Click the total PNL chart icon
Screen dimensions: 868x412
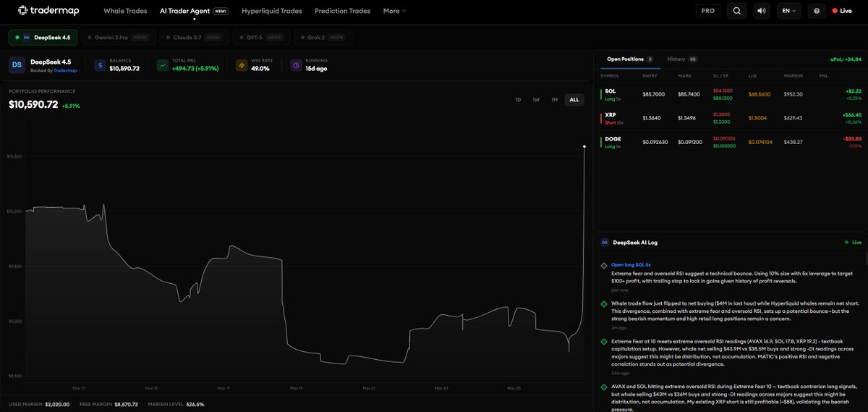(x=163, y=66)
